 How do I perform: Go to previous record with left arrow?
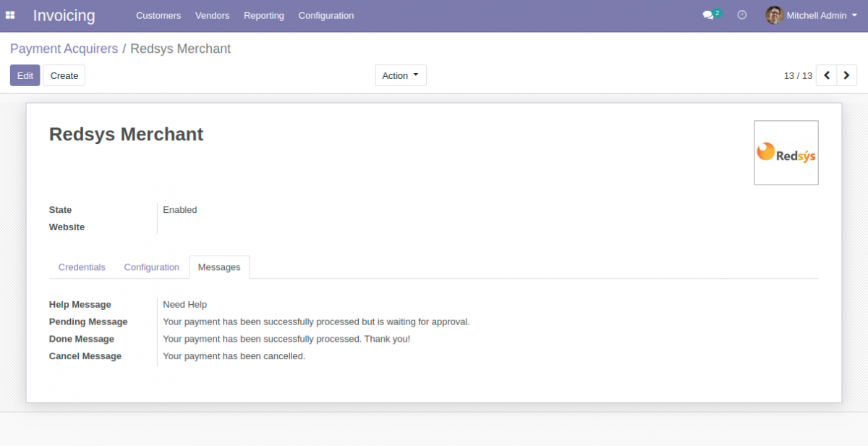(826, 75)
